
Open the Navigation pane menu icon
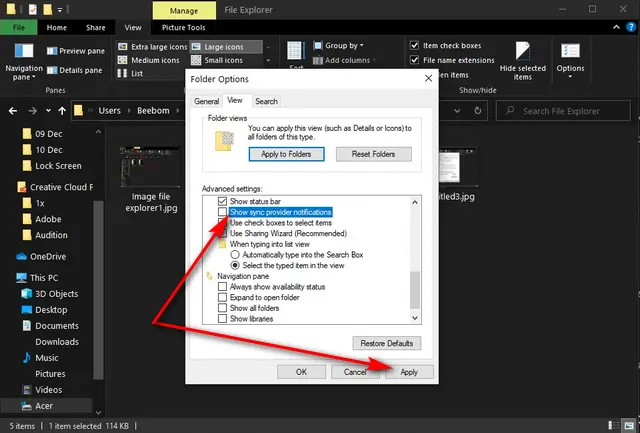tap(24, 51)
